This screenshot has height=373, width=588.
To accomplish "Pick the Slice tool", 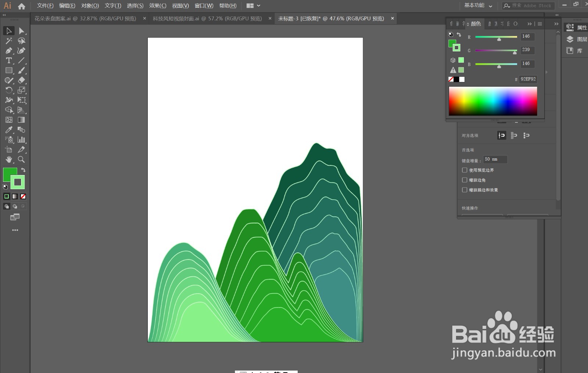I will (x=22, y=150).
